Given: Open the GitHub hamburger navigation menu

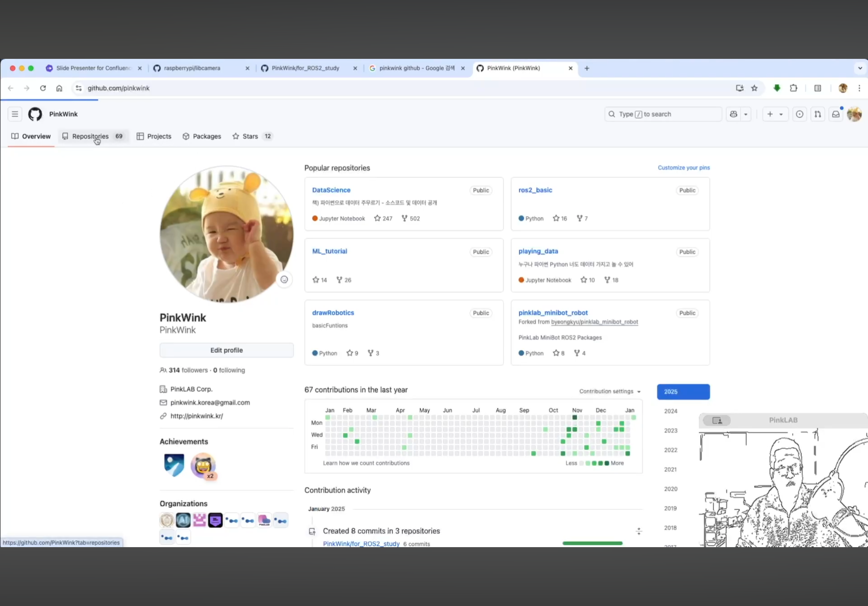Looking at the screenshot, I should tap(15, 114).
